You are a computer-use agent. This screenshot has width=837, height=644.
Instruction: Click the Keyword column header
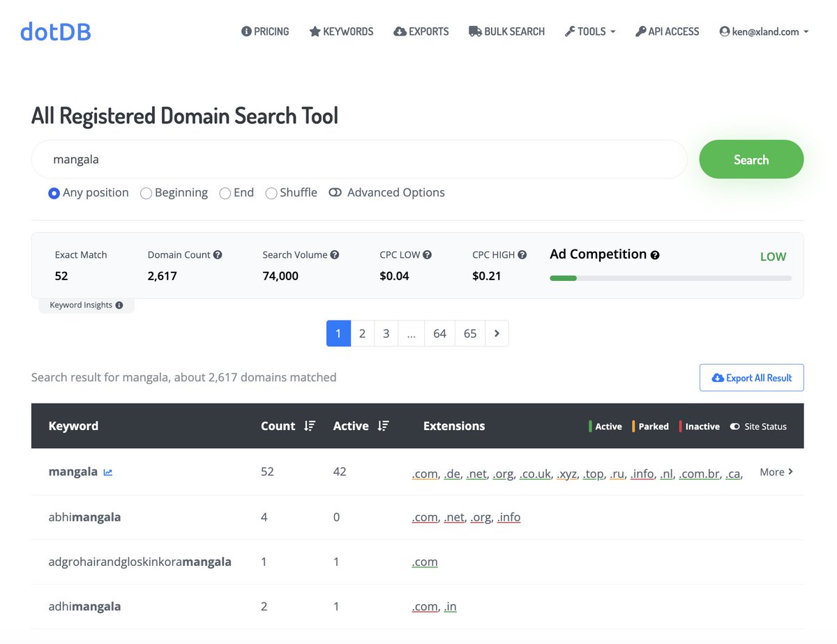[x=73, y=426]
